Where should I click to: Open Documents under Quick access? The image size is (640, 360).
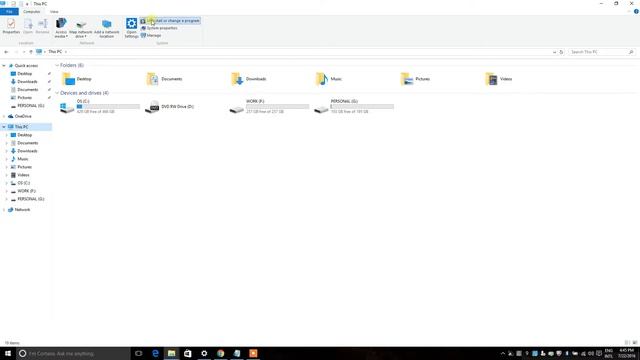27,90
